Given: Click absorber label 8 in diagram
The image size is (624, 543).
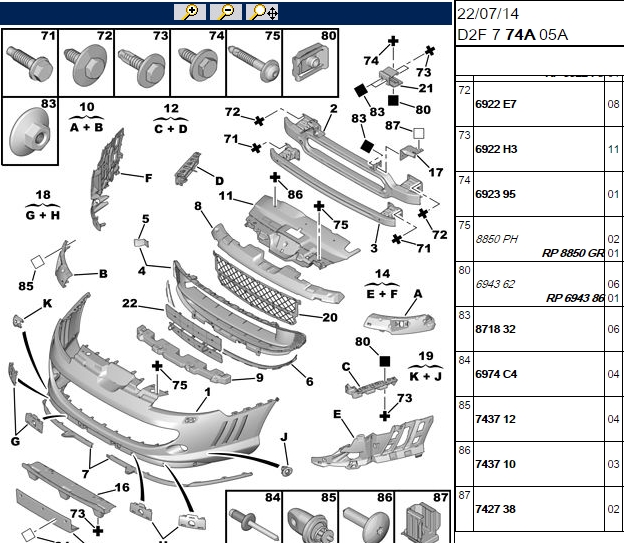Looking at the screenshot, I should click(x=198, y=206).
